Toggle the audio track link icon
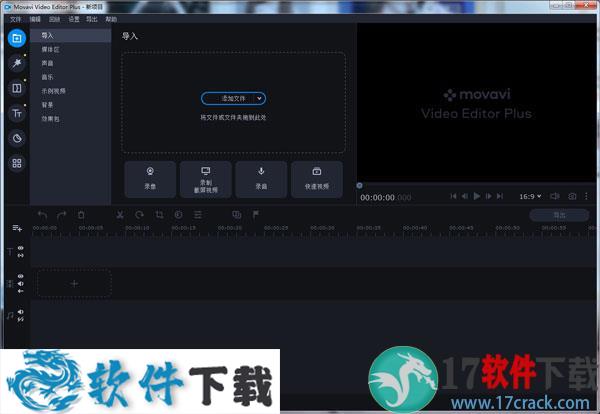The width and height of the screenshot is (600, 414). [21, 319]
